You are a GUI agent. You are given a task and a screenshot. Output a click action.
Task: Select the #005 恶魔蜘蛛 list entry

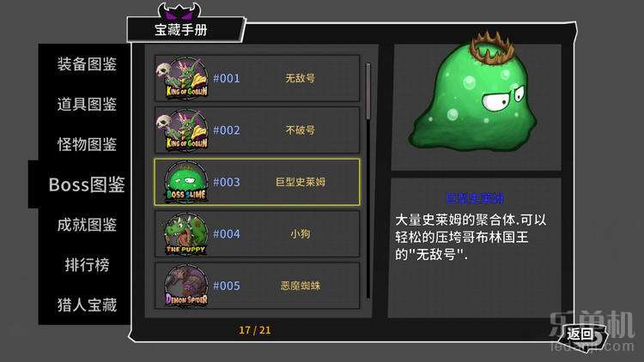(257, 286)
